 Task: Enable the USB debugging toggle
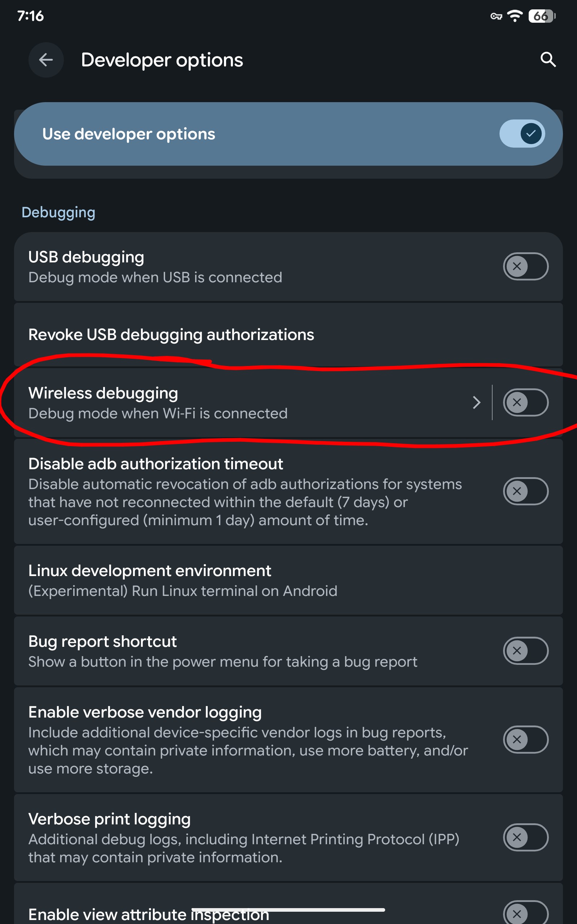[525, 266]
